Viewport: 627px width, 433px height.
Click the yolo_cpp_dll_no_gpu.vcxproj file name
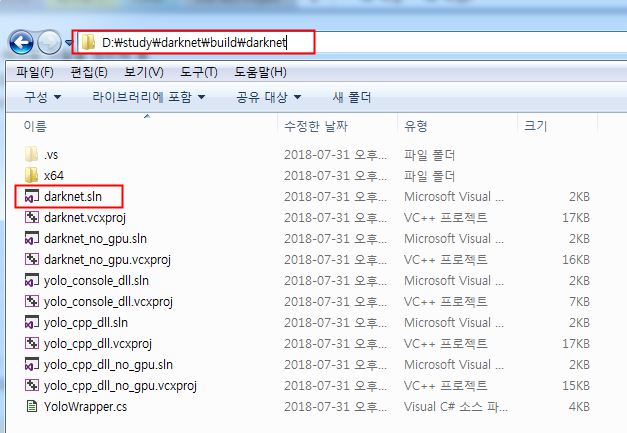(x=120, y=386)
